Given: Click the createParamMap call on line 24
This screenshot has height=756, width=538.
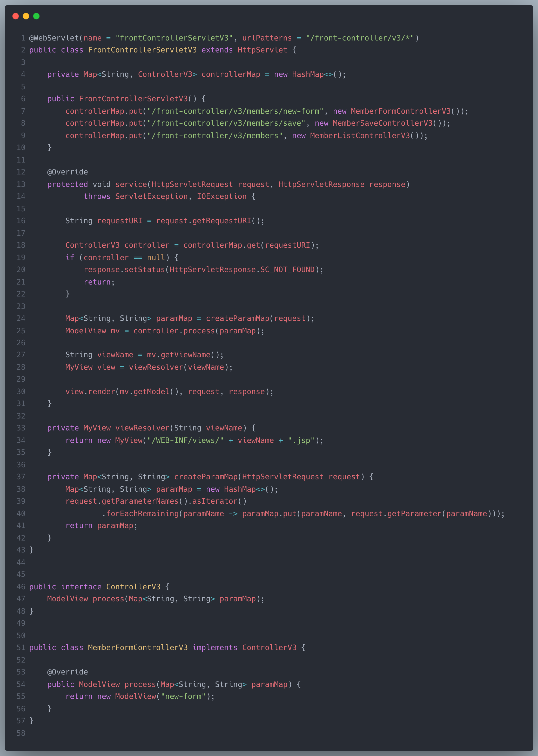Looking at the screenshot, I should [238, 319].
